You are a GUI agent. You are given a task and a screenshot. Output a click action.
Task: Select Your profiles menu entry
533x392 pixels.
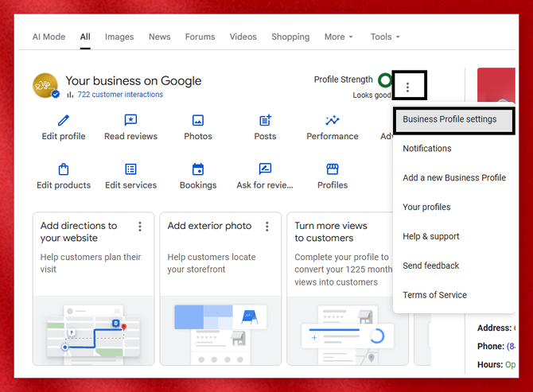pyautogui.click(x=453, y=207)
